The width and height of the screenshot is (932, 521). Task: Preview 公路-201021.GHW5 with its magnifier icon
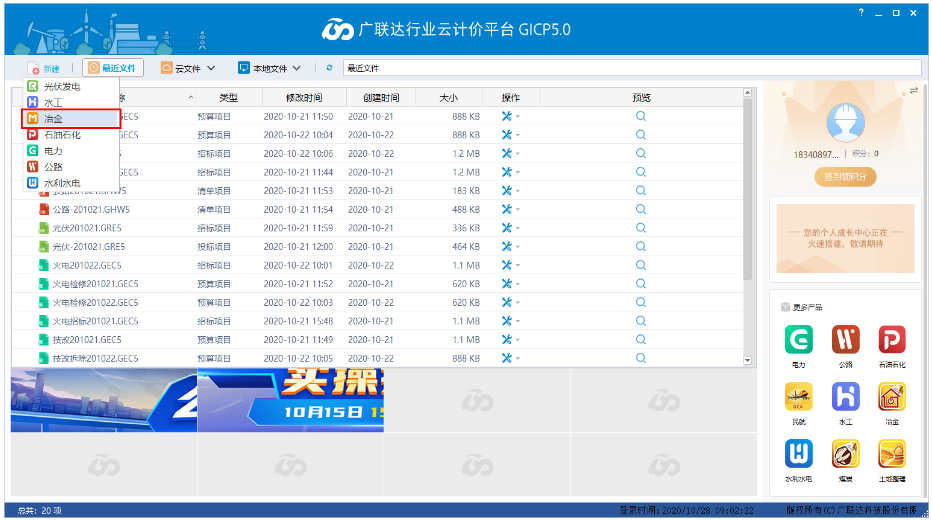click(641, 209)
